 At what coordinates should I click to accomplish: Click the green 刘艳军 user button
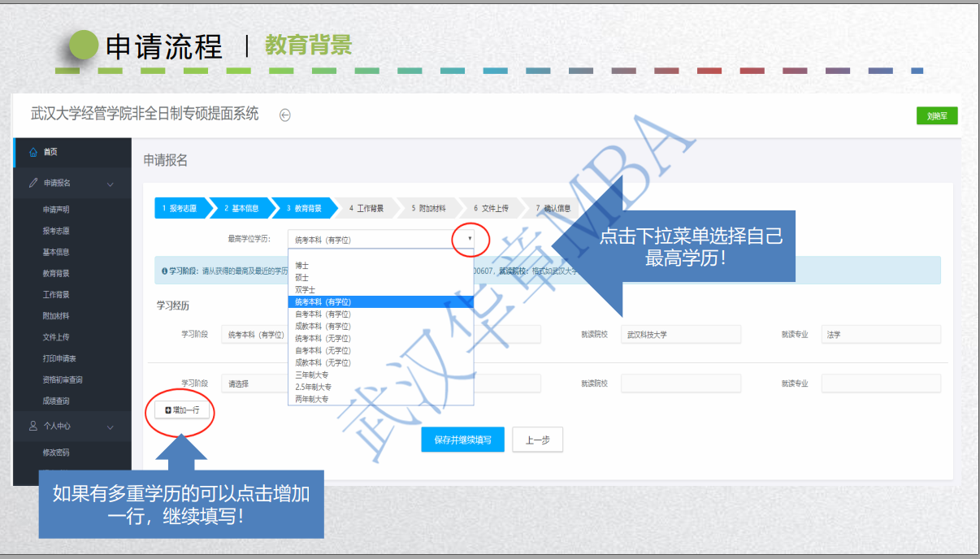pyautogui.click(x=937, y=116)
